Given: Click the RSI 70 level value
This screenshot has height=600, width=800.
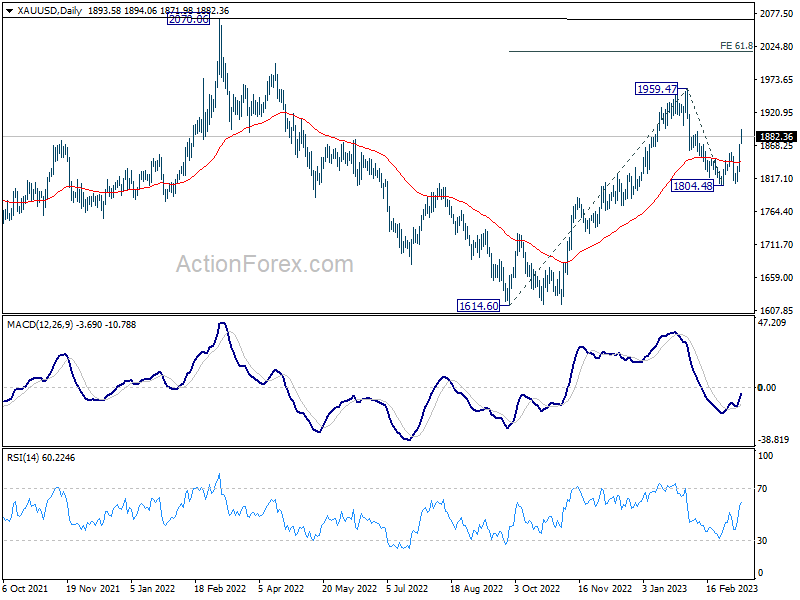Looking at the screenshot, I should [762, 489].
